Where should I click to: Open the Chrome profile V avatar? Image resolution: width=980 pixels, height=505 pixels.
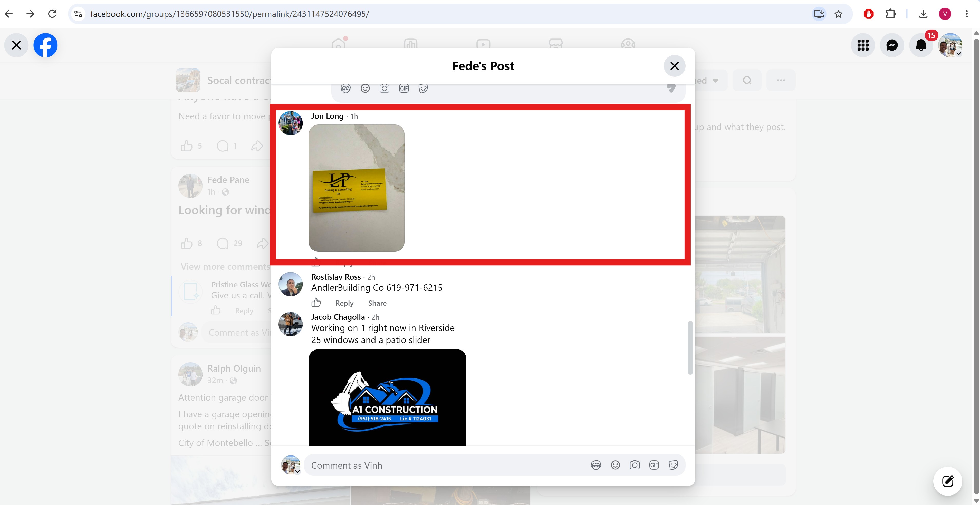945,14
